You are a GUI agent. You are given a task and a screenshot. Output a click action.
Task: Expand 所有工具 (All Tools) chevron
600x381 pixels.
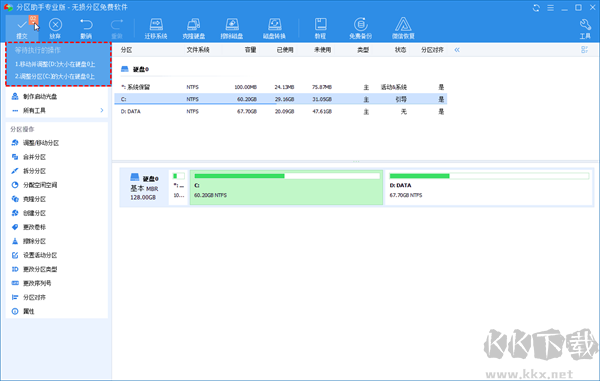coord(102,110)
